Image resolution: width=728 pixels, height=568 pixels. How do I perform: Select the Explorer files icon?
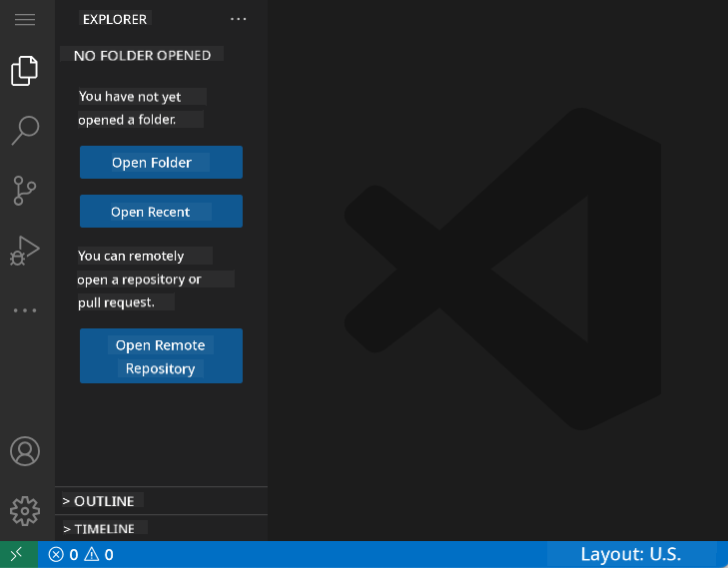pos(25,71)
